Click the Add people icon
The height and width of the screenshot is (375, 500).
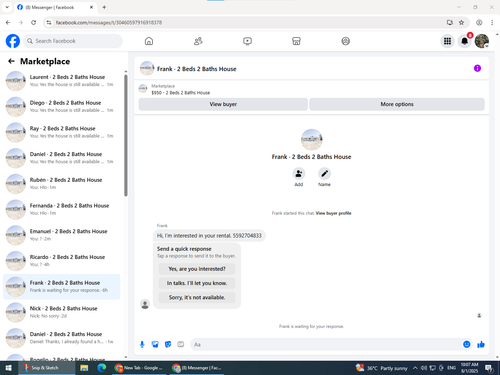pyautogui.click(x=299, y=174)
